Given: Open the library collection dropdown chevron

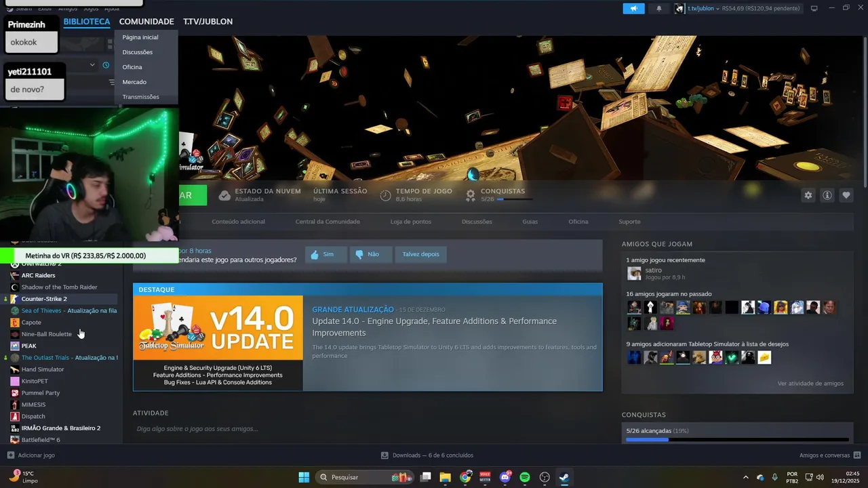Looking at the screenshot, I should click(x=92, y=65).
